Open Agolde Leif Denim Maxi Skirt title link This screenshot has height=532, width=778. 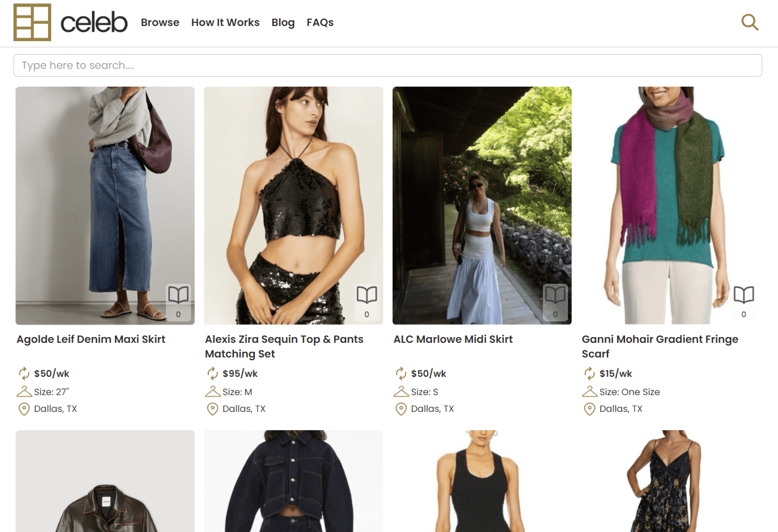point(91,339)
